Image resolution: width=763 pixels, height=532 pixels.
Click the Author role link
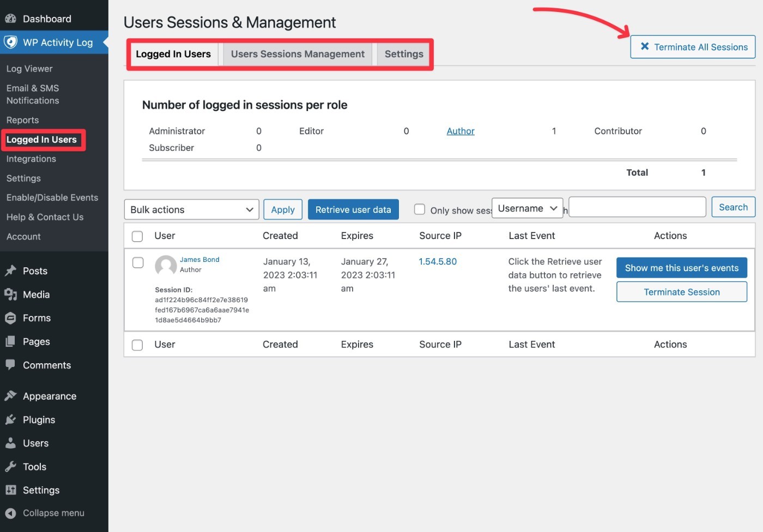tap(461, 131)
